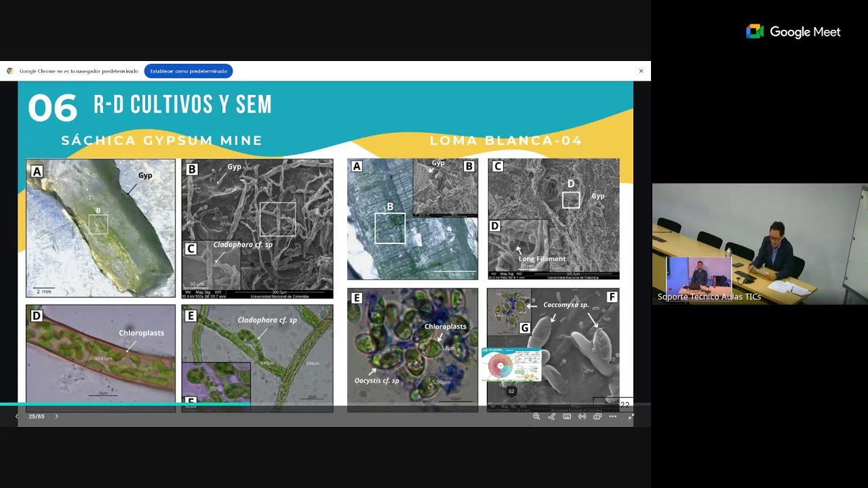Click the Google Meet logo
This screenshot has width=868, height=488.
point(793,32)
